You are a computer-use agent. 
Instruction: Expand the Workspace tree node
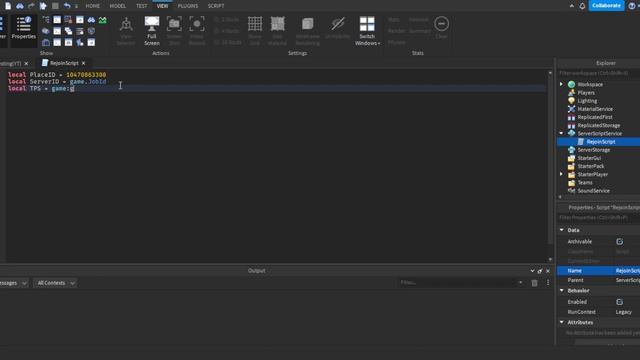coord(561,84)
